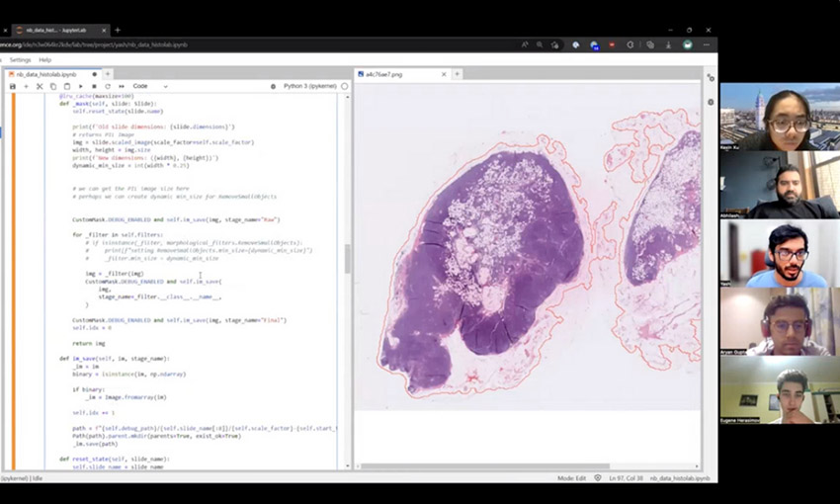Viewport: 840px width, 504px height.
Task: Select the nb_data_histolab.ipynb notebook tab
Action: click(45, 74)
